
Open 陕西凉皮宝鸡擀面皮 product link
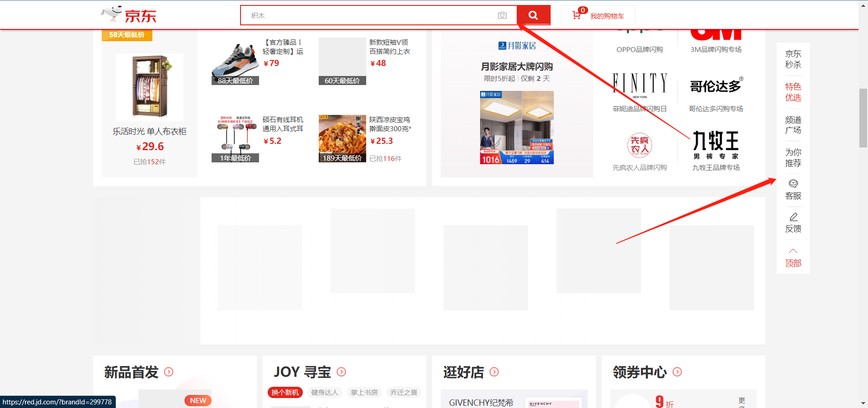(391, 124)
